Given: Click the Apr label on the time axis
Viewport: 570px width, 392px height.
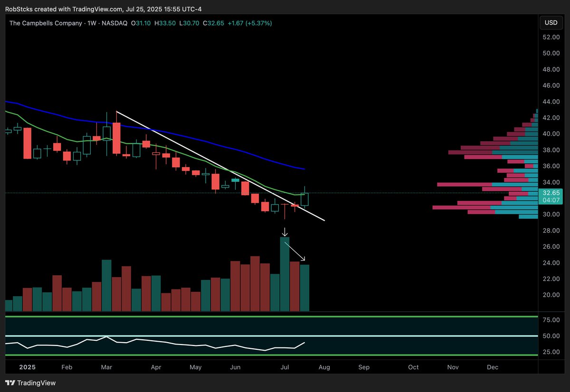Looking at the screenshot, I should click(x=156, y=367).
